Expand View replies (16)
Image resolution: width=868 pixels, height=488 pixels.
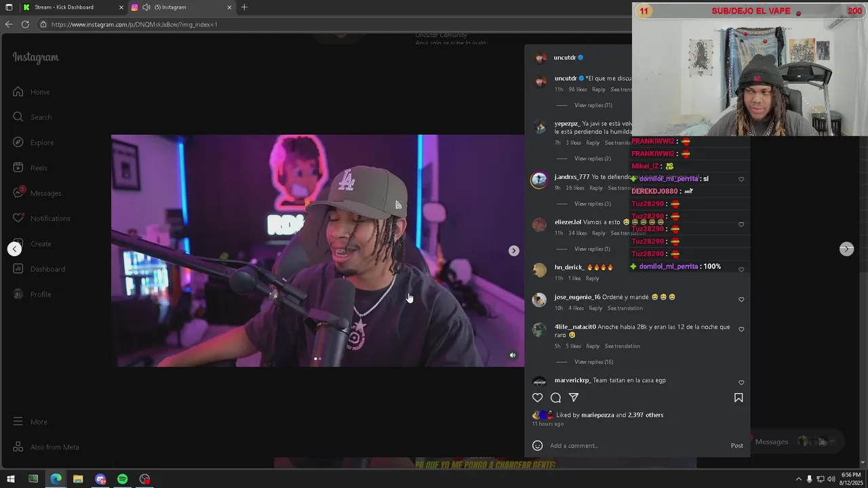593,362
